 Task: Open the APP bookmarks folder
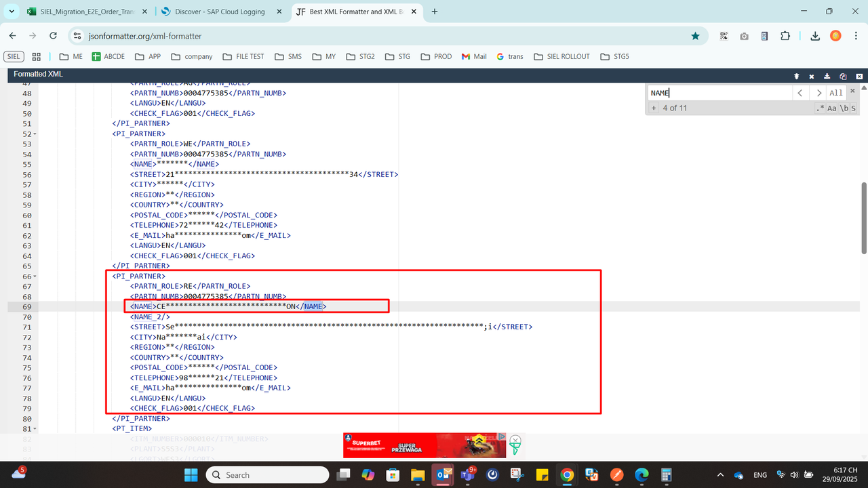pos(148,56)
